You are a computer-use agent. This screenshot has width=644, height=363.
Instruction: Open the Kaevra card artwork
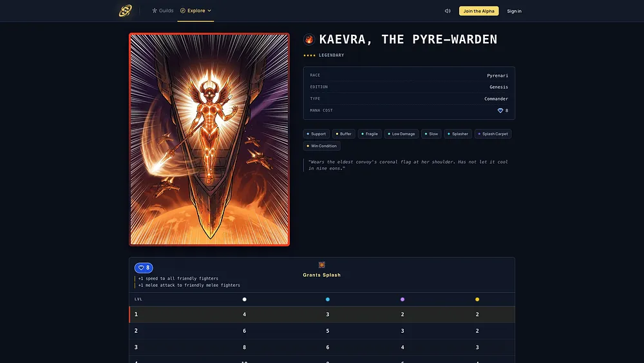coord(209,139)
